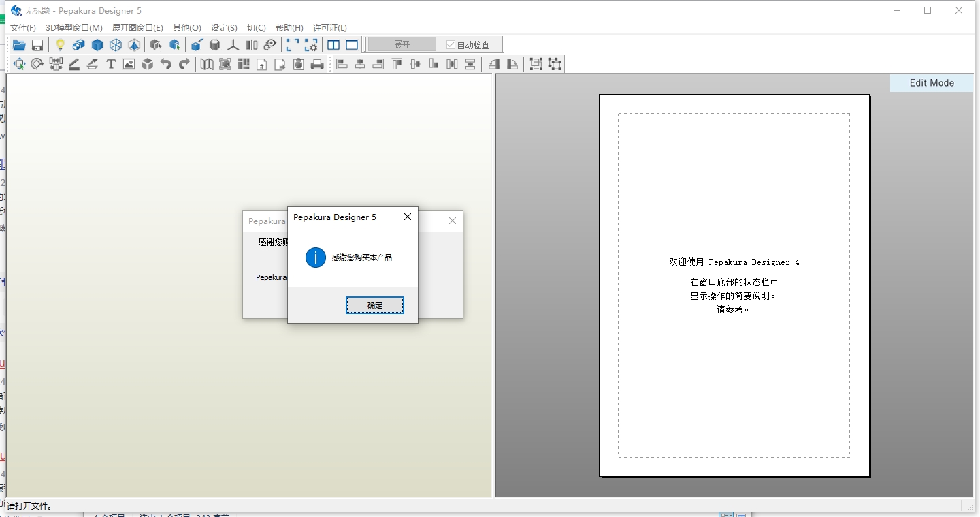
Task: Click the text T tool icon
Action: [x=111, y=64]
